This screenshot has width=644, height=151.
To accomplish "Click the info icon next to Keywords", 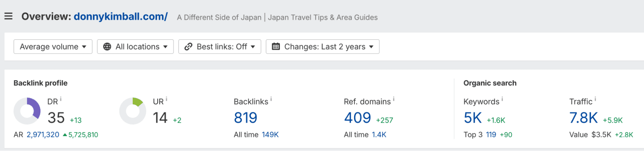I will 502,99.
